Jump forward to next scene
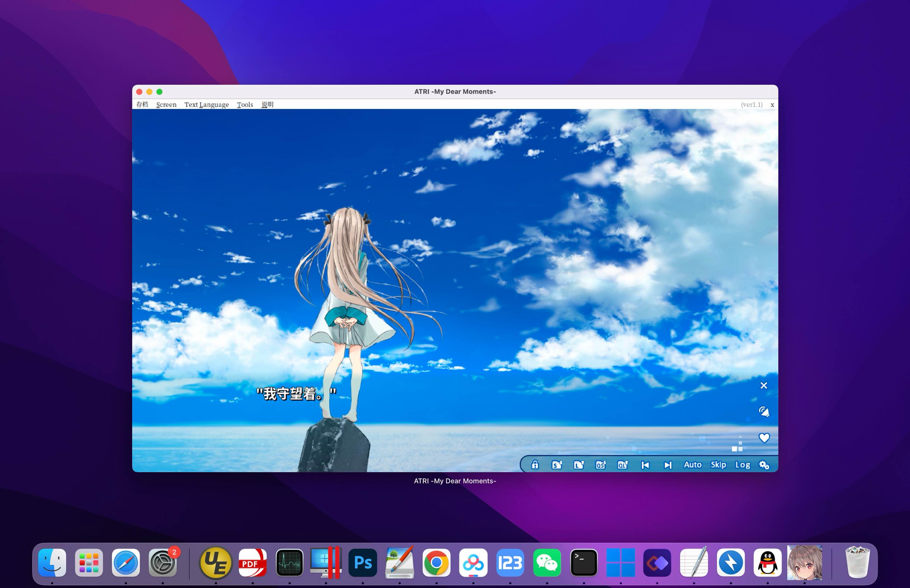Screen dimensions: 910x588 click(x=667, y=465)
